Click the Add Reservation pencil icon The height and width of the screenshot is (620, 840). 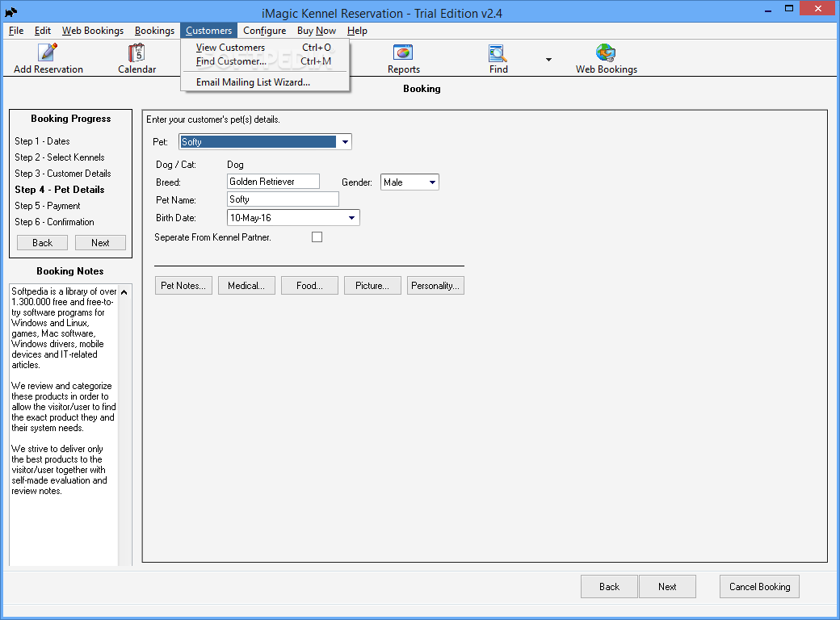(48, 52)
